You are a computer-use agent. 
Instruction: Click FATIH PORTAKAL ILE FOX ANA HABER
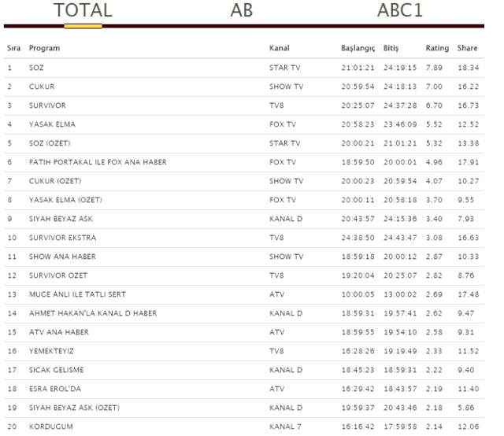pyautogui.click(x=98, y=162)
